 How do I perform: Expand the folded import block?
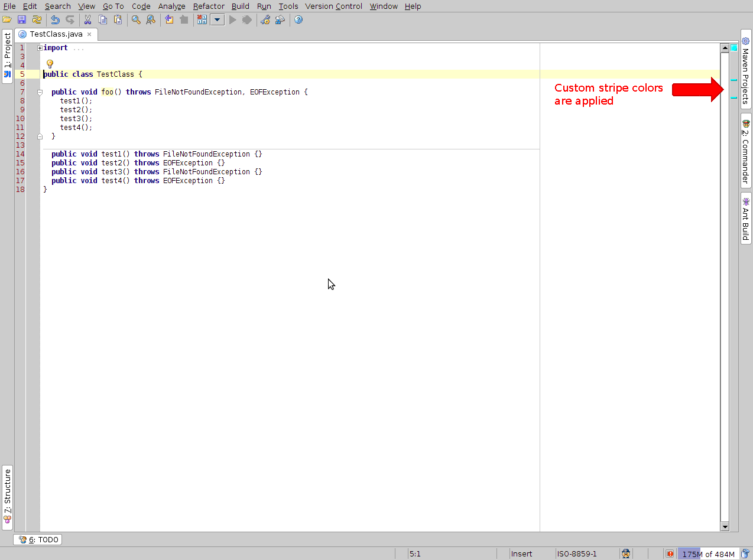[40, 48]
